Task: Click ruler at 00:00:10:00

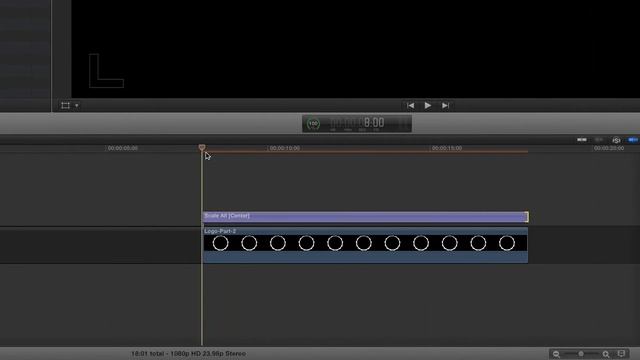Action: tap(284, 148)
